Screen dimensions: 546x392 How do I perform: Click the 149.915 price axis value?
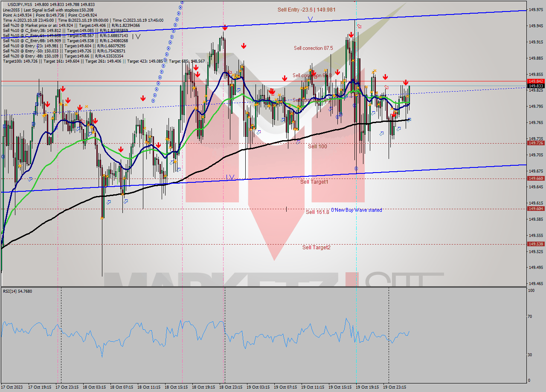click(536, 42)
